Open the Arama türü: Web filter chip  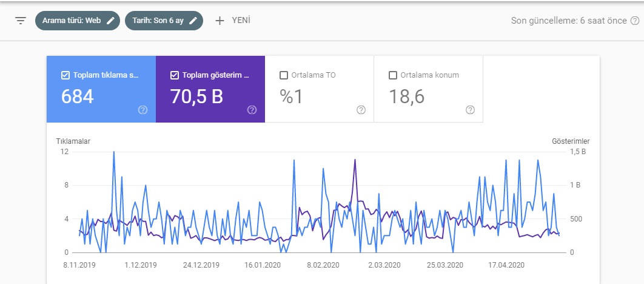coord(78,21)
